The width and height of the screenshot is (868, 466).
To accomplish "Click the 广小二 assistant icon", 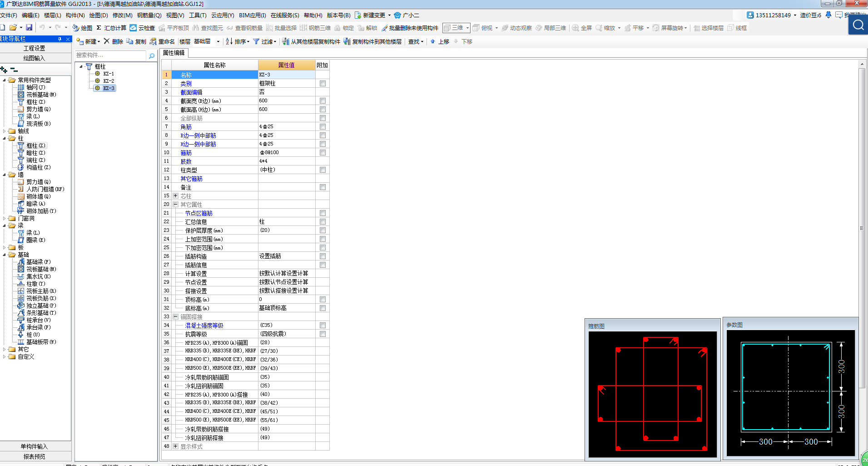I will (x=397, y=15).
